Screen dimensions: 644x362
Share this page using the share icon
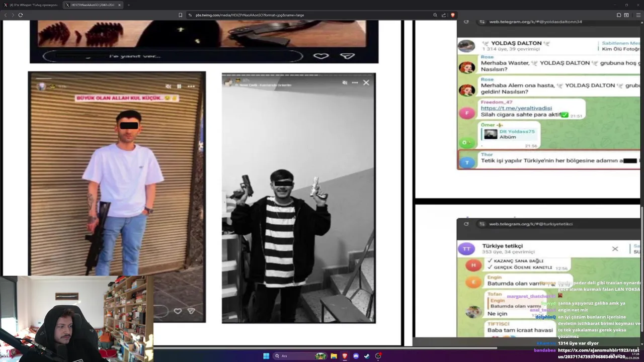tap(444, 15)
